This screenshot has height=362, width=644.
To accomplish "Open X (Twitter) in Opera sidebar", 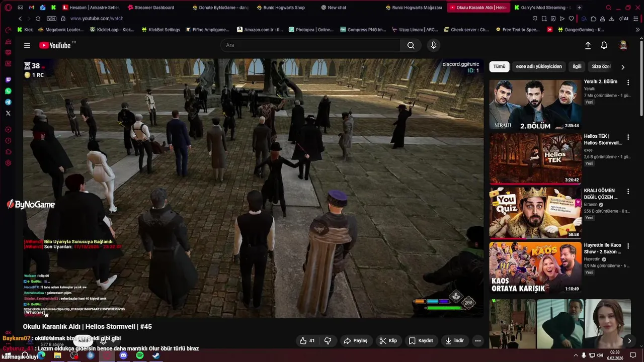I will [x=8, y=113].
